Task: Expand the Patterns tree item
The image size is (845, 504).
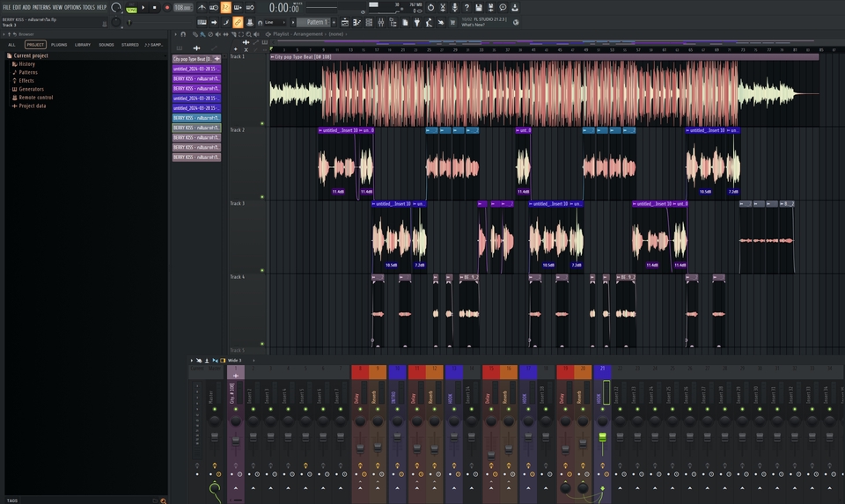Action: point(28,72)
